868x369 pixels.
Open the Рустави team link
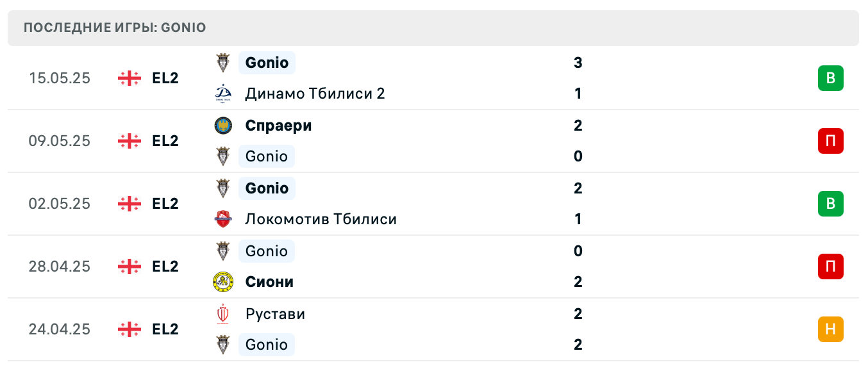click(275, 314)
